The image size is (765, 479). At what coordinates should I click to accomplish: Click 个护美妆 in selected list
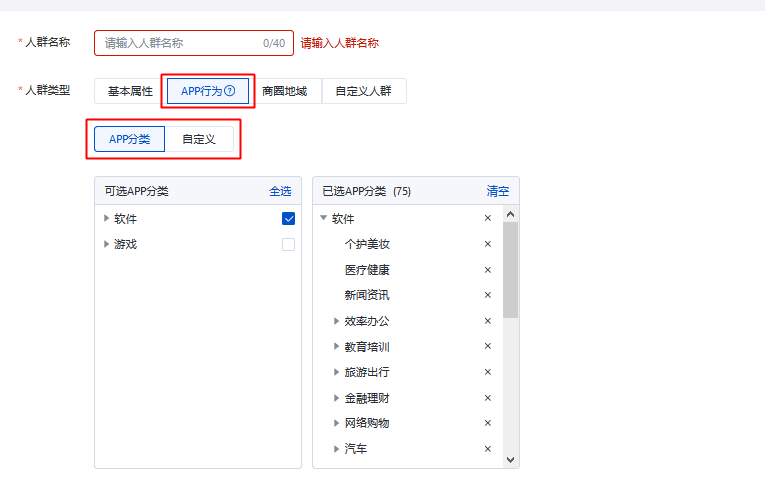(x=367, y=244)
